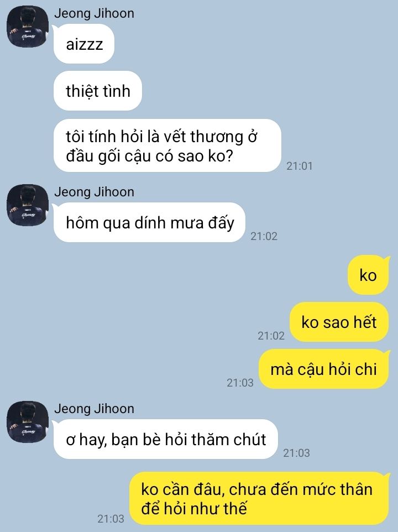
Task: Tap the yellow 'ko sao hết' bubble
Action: tap(339, 322)
